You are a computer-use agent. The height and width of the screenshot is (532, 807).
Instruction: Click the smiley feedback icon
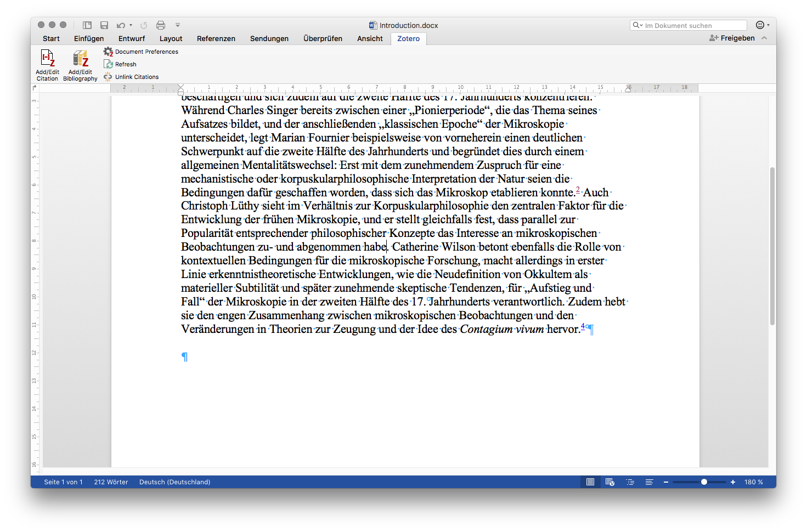point(760,25)
